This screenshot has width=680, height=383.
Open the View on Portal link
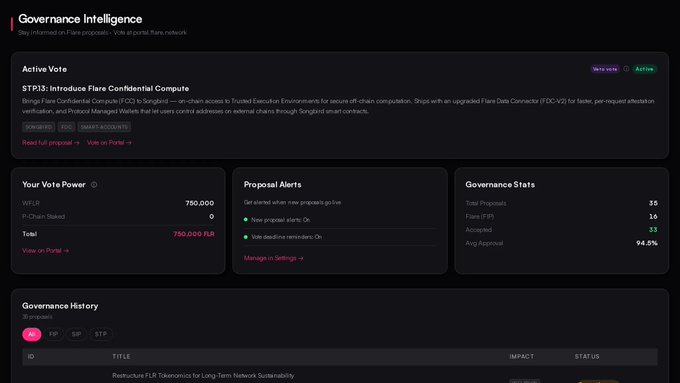(46, 251)
